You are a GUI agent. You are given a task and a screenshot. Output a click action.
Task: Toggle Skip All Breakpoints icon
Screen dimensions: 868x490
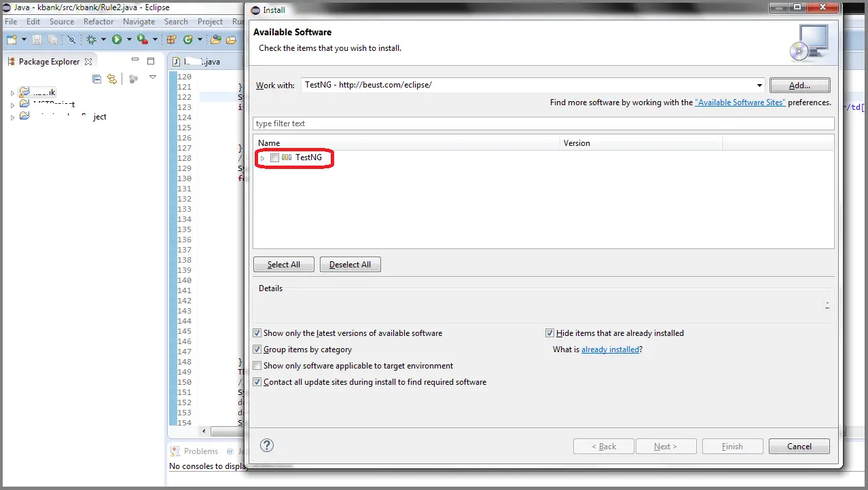point(71,40)
